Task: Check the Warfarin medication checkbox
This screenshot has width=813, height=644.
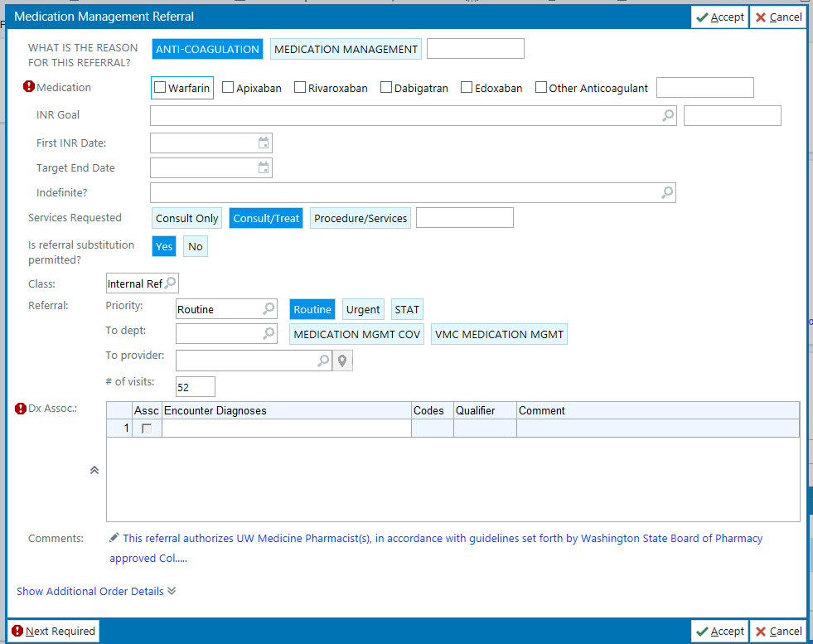Action: (x=161, y=88)
